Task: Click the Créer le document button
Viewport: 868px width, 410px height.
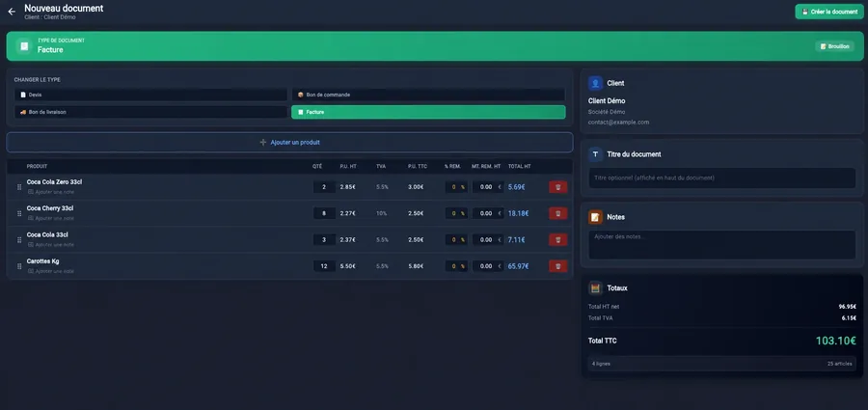Action: click(x=829, y=12)
